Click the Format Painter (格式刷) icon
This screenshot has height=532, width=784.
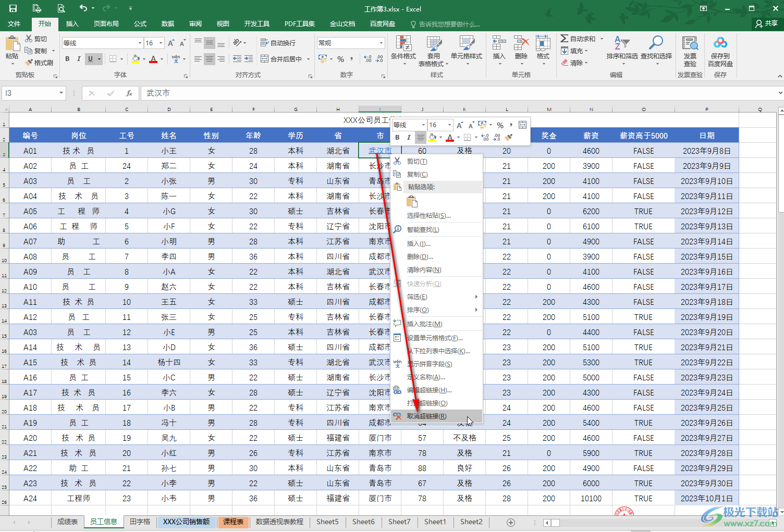coord(29,63)
